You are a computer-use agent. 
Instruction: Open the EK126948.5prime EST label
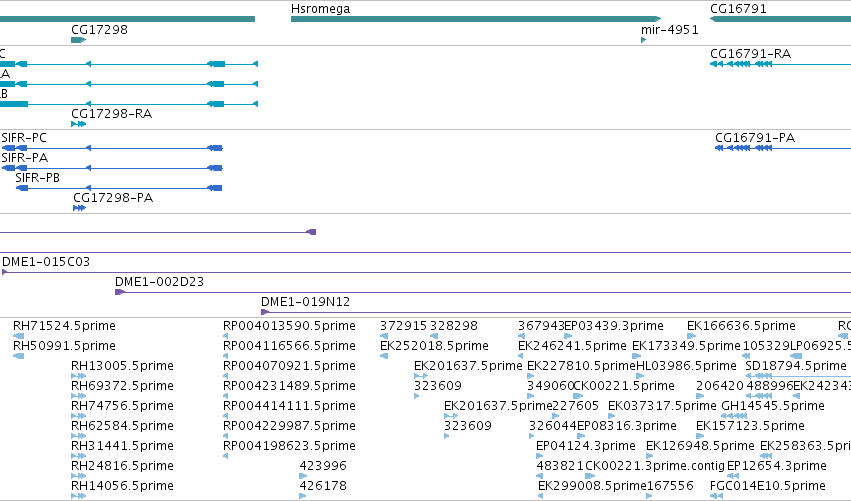click(x=701, y=446)
